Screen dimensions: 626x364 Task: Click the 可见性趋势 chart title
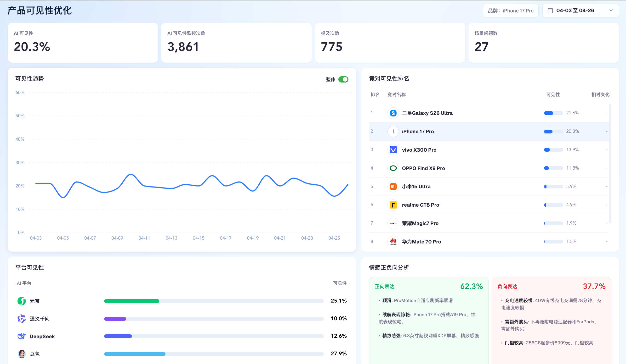pos(29,79)
